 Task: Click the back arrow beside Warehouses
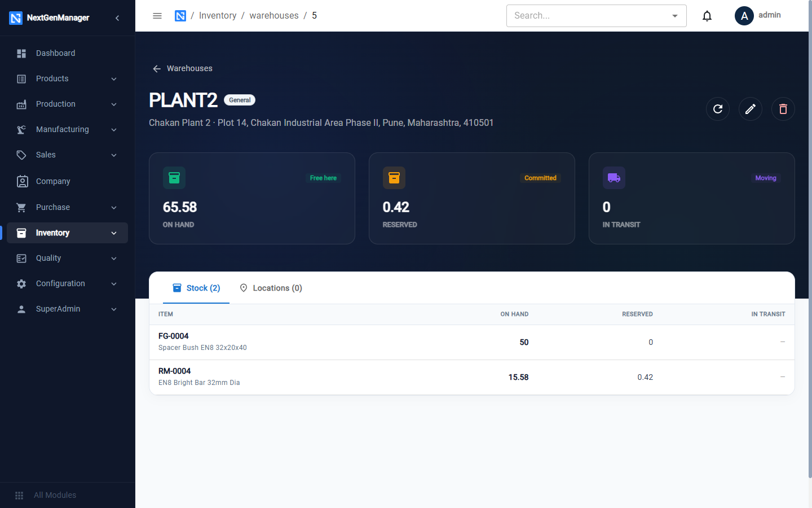tap(157, 69)
